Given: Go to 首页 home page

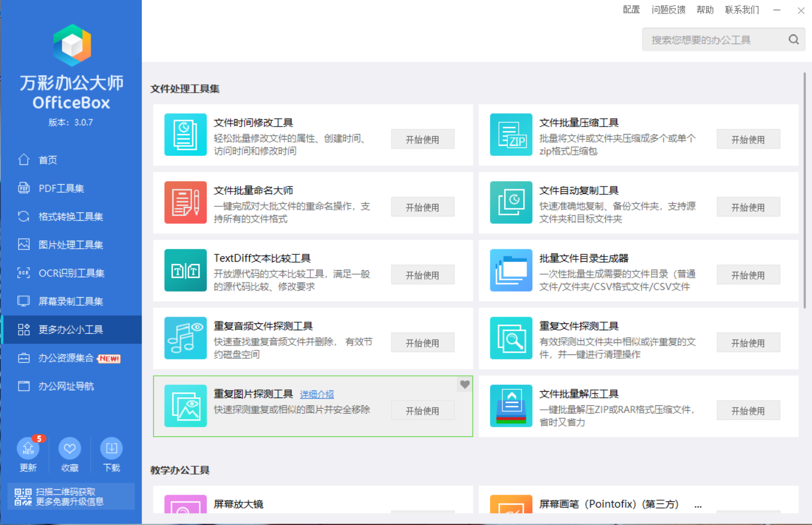Looking at the screenshot, I should [x=71, y=160].
